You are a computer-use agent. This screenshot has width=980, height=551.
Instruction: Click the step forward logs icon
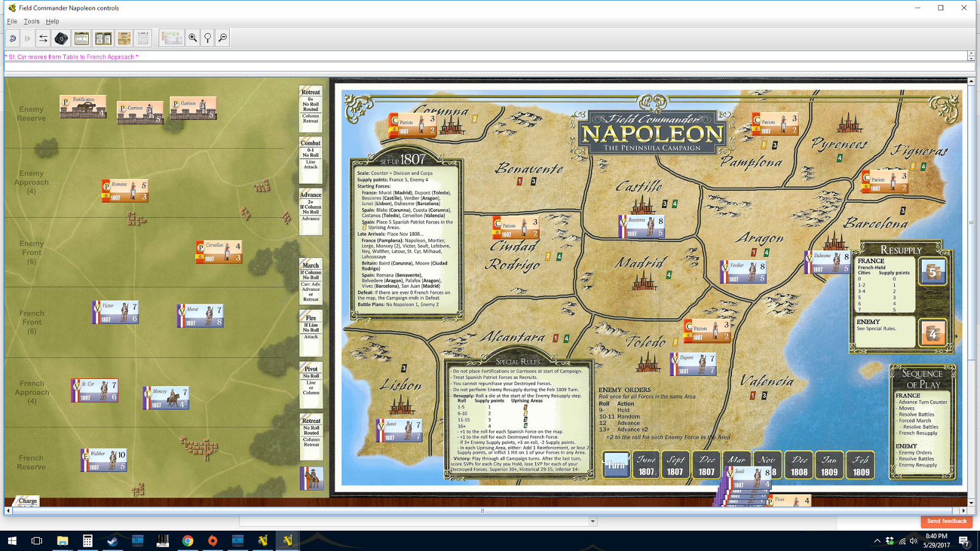pyautogui.click(x=27, y=38)
